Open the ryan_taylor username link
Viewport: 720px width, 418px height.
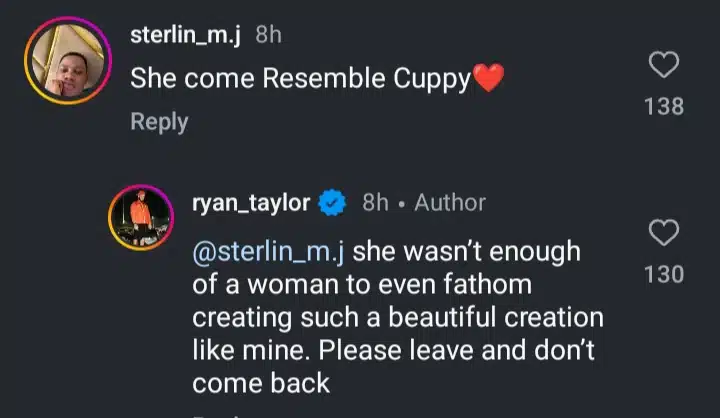pyautogui.click(x=251, y=203)
